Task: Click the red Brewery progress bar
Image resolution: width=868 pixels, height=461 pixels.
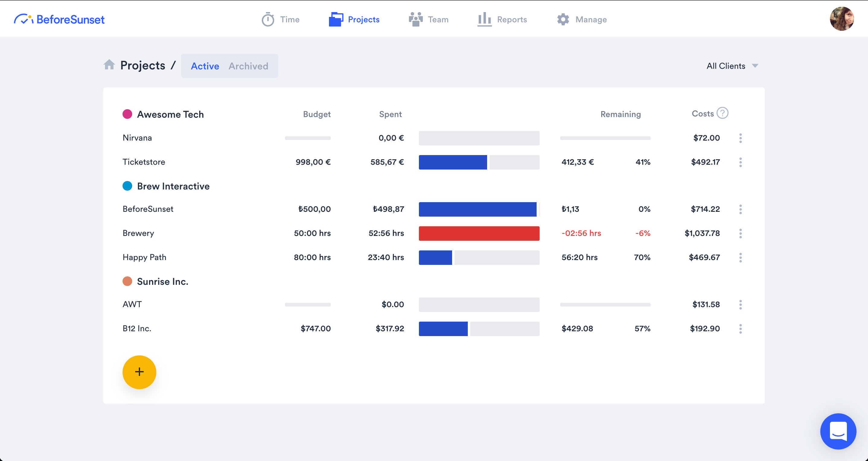Action: point(479,233)
